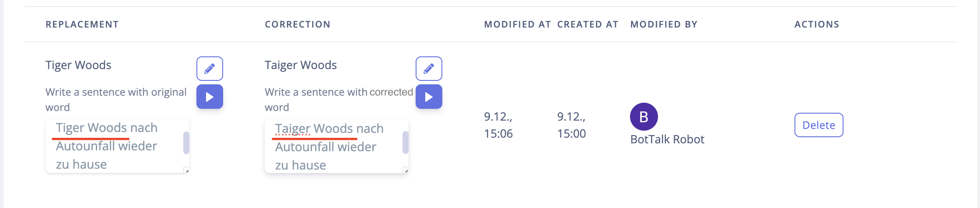Screen dimensions: 980x208
Task: Grab resize handle of corrected sentence box
Action: coord(406,171)
